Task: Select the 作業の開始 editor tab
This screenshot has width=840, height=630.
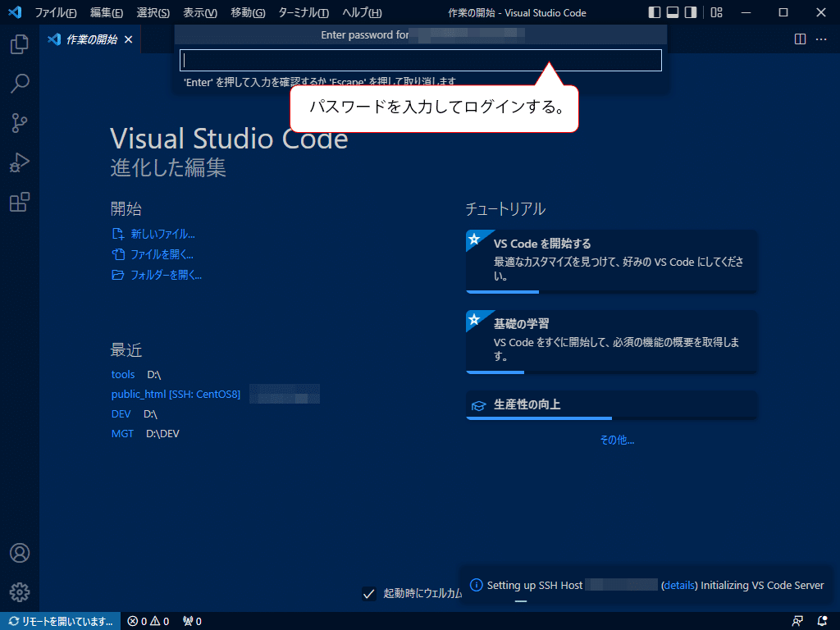Action: 90,39
